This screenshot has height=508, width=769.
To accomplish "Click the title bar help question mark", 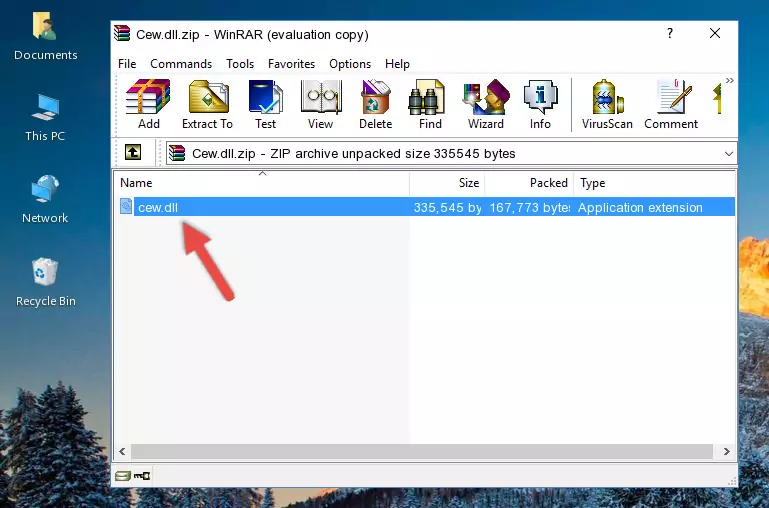I will (670, 33).
